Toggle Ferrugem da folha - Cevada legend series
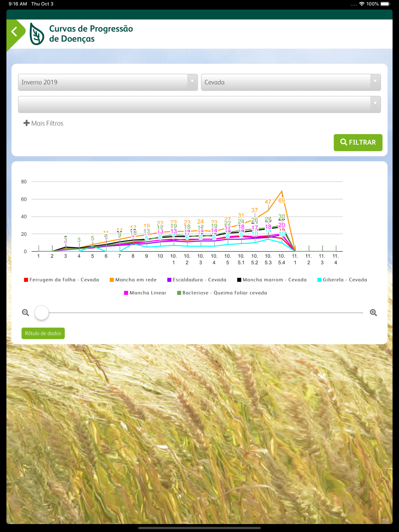Viewport: 399px width, 532px height. [x=61, y=280]
